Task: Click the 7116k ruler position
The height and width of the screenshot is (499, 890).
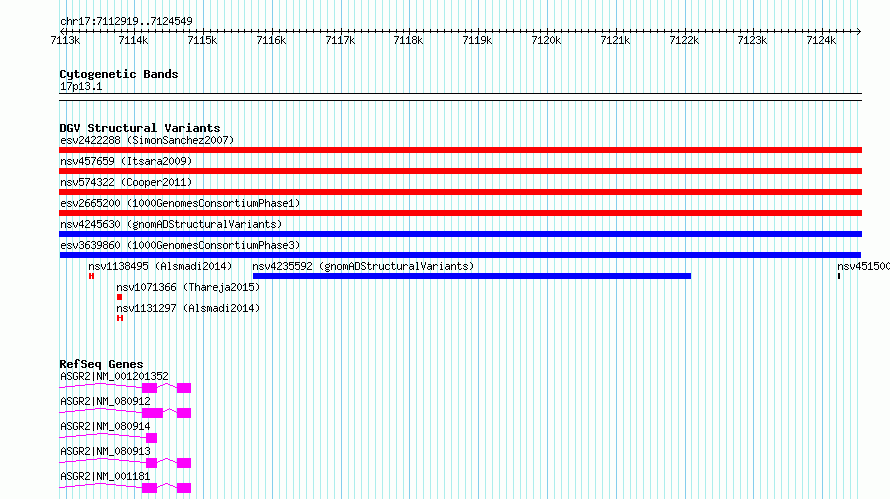Action: [x=271, y=40]
